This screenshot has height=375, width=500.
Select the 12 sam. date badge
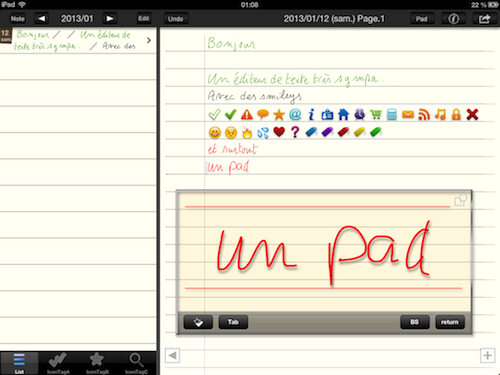coord(6,35)
